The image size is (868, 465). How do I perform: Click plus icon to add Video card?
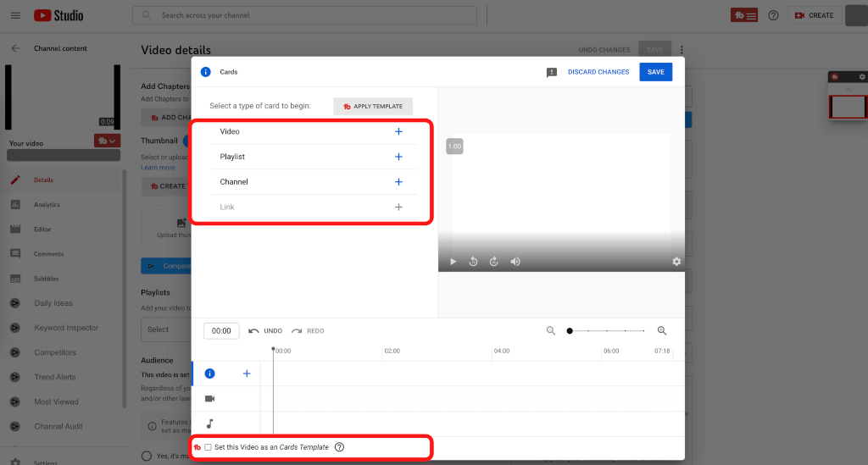pos(398,132)
